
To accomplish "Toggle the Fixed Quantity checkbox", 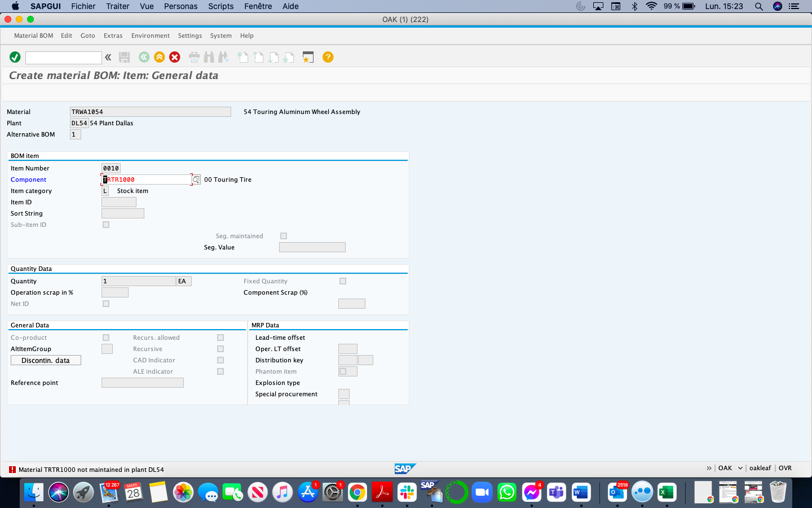I will click(x=343, y=281).
